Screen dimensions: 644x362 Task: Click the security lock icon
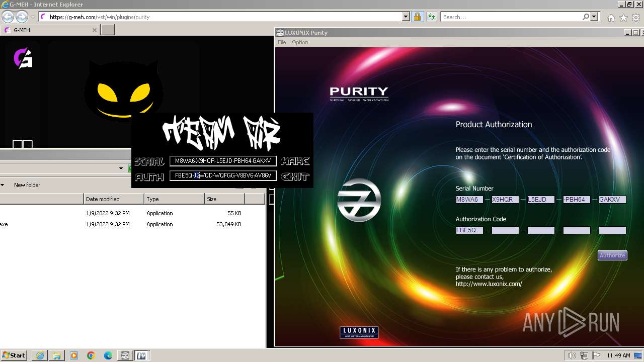pos(417,17)
